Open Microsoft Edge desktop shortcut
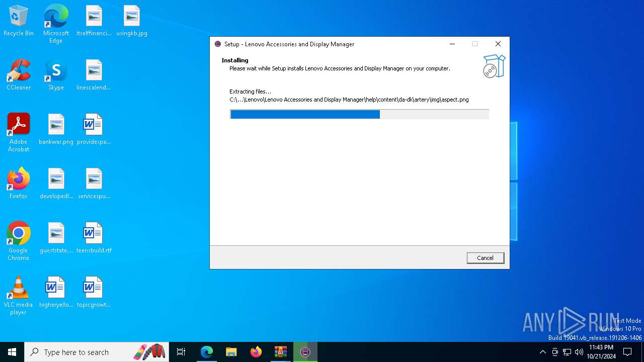644x362 pixels. coord(56,24)
